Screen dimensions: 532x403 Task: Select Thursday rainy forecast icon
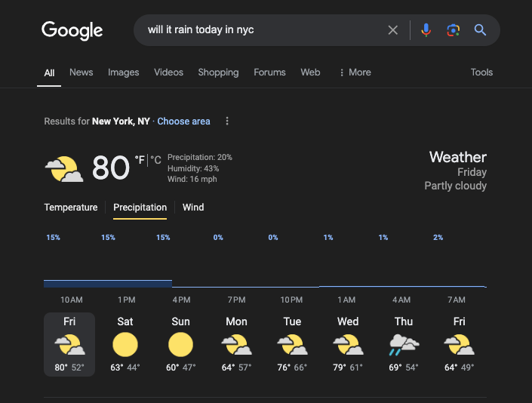tap(404, 346)
